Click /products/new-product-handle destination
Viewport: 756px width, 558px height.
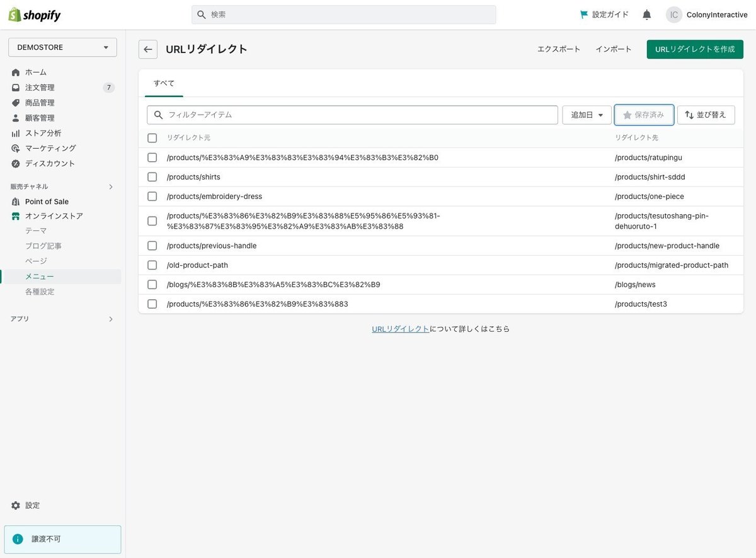[x=667, y=246]
